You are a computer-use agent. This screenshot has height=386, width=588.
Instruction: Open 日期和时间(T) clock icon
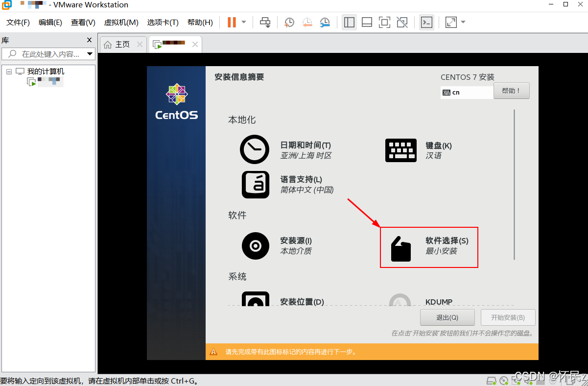click(255, 149)
